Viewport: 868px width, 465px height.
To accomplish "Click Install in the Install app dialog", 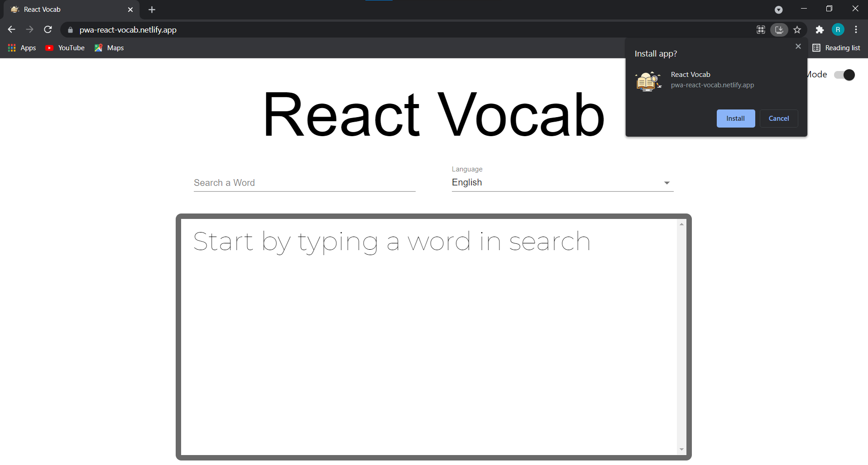I will pyautogui.click(x=735, y=118).
